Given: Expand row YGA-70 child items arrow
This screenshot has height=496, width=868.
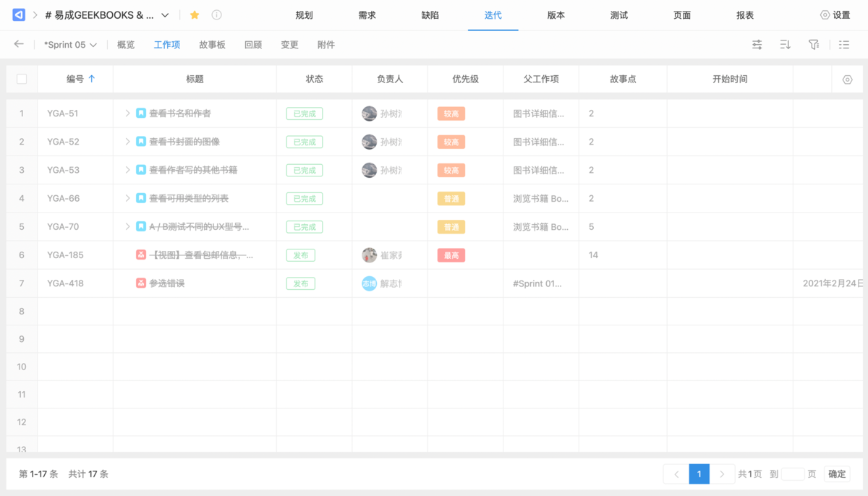Looking at the screenshot, I should [x=128, y=226].
